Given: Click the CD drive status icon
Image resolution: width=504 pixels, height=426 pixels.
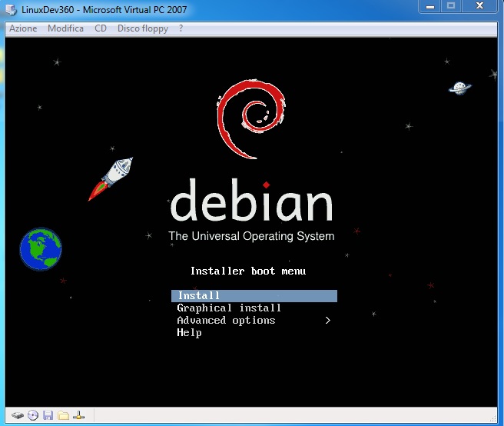Looking at the screenshot, I should pyautogui.click(x=33, y=415).
